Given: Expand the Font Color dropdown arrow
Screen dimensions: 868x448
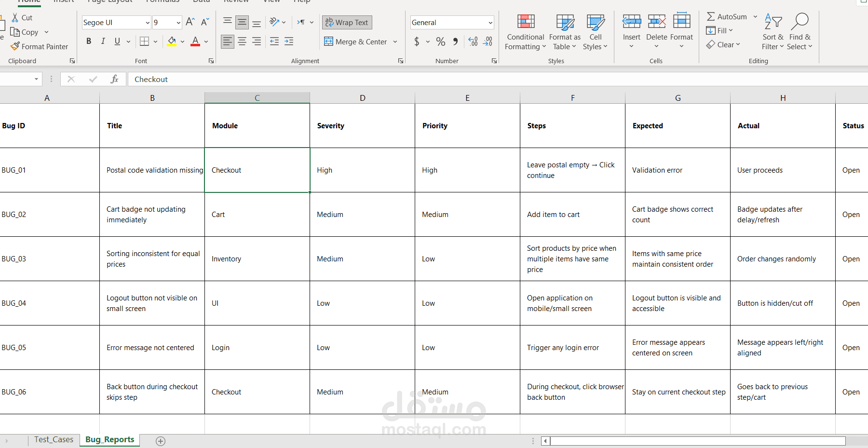Looking at the screenshot, I should coord(206,41).
